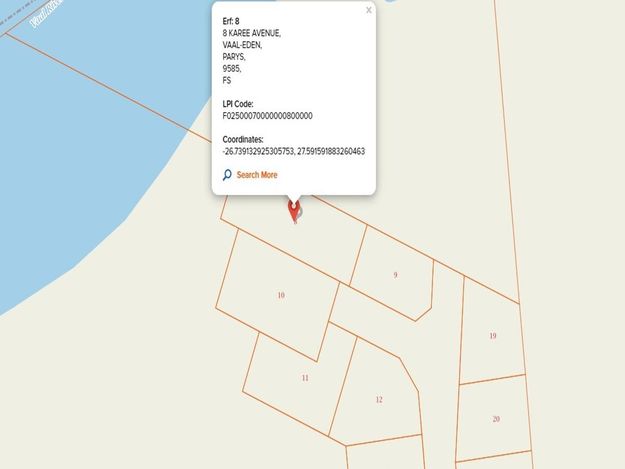The width and height of the screenshot is (625, 469).
Task: Click the blue river water area
Action: pyautogui.click(x=80, y=139)
